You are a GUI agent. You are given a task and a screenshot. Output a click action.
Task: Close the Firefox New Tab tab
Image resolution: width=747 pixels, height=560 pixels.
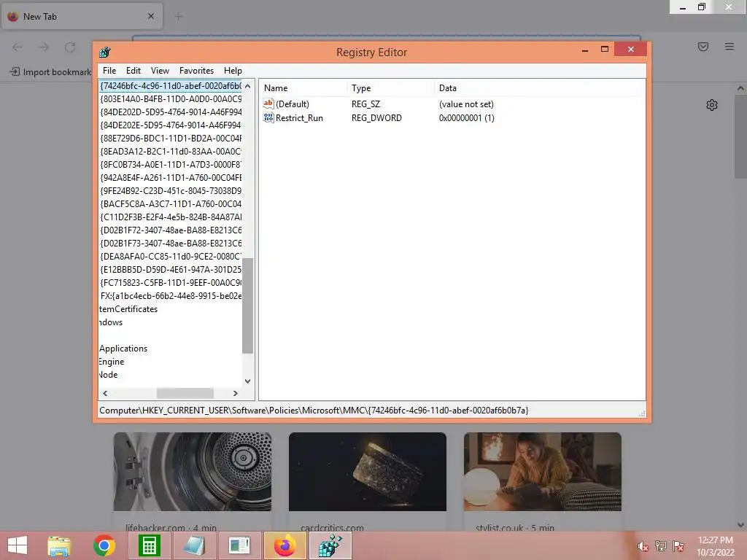click(x=151, y=16)
